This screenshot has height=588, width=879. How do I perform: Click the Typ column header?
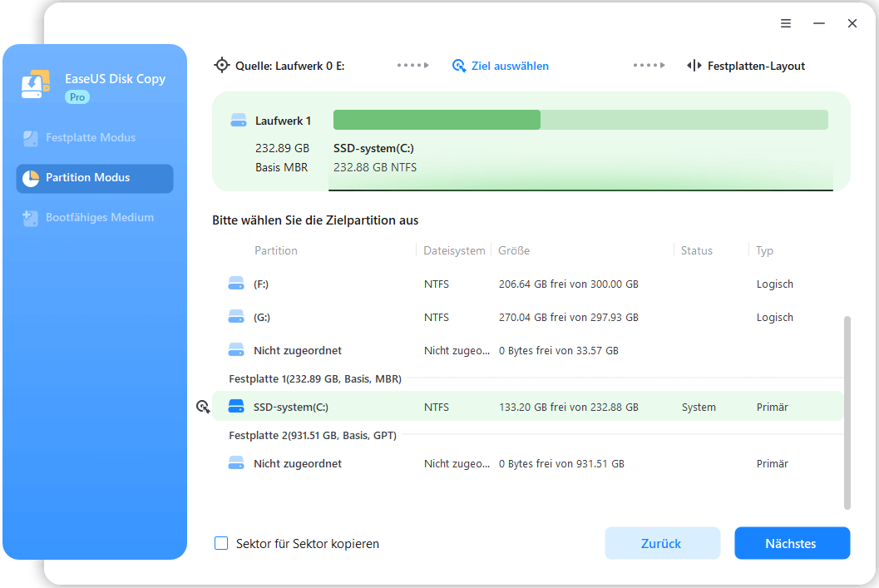click(x=764, y=251)
